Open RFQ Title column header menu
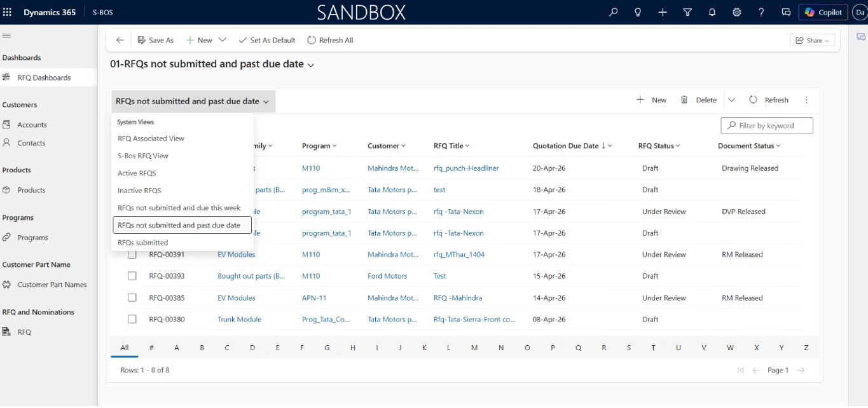This screenshot has width=868, height=408. coord(451,146)
